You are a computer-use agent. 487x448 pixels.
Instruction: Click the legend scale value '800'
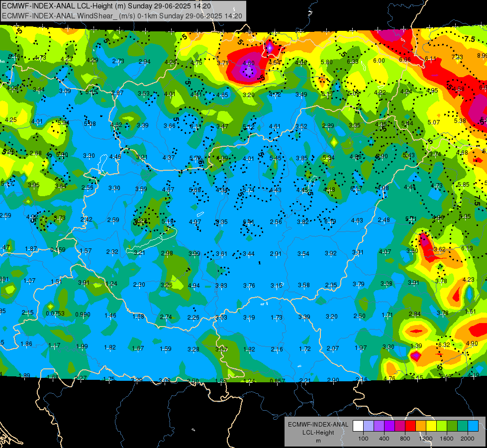pos(405,439)
